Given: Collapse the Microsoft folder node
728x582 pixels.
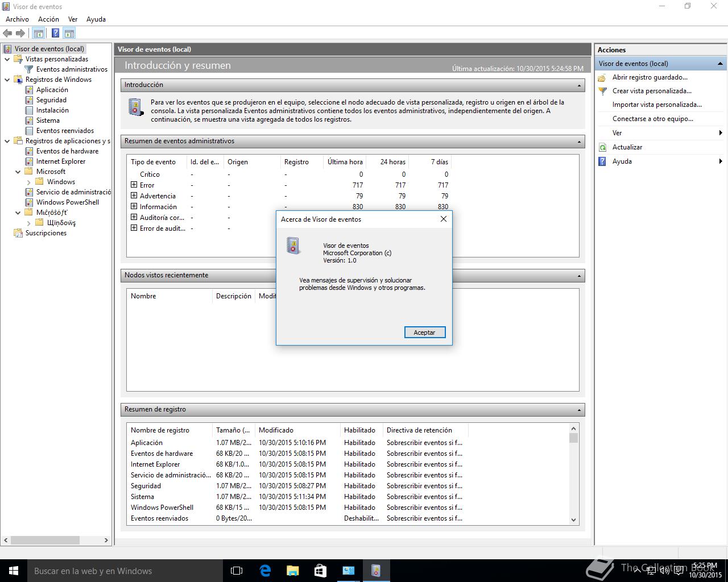Looking at the screenshot, I should click(x=18, y=172).
